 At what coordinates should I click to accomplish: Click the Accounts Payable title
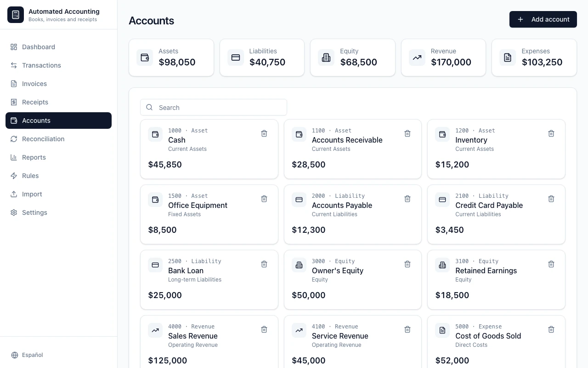click(342, 205)
